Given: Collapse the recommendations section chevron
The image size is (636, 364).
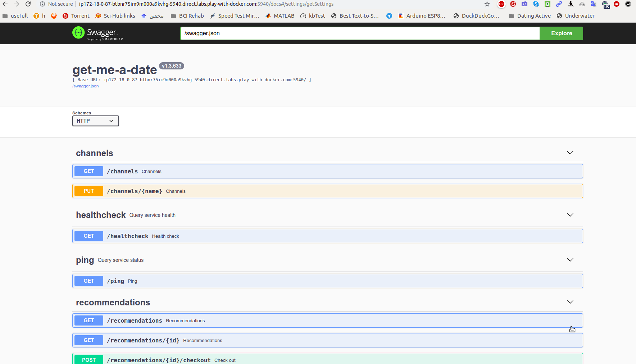Looking at the screenshot, I should [570, 302].
